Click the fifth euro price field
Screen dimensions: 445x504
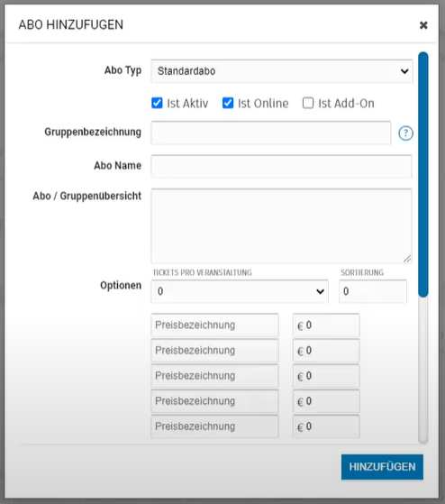326,426
